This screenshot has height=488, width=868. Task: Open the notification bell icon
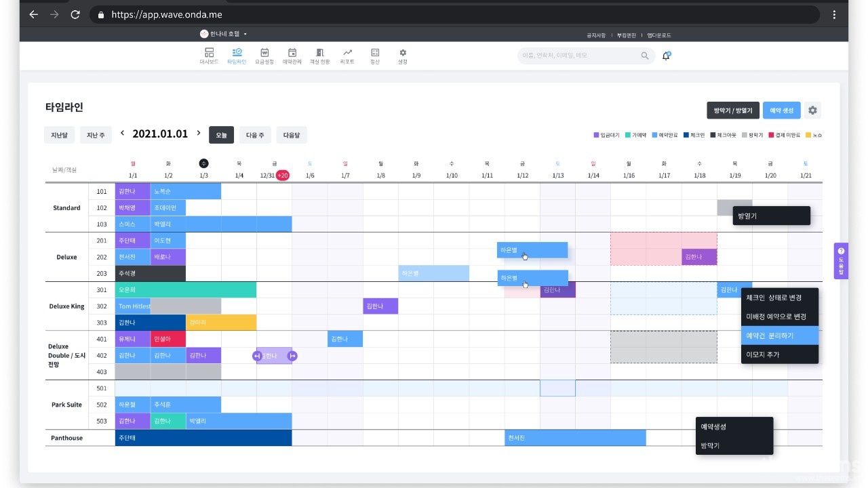(x=666, y=56)
